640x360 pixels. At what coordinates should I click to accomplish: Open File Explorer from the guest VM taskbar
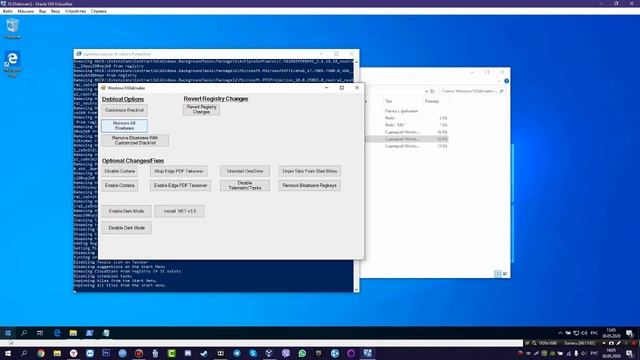pos(73,333)
